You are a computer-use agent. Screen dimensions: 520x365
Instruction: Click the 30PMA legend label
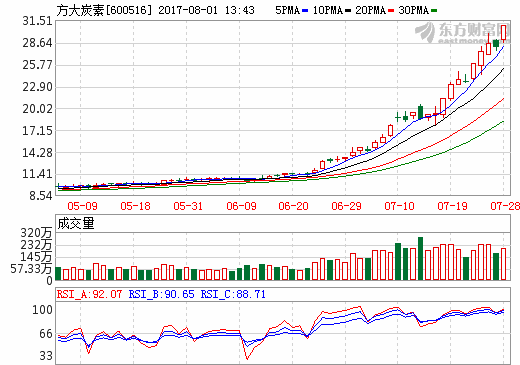point(413,10)
